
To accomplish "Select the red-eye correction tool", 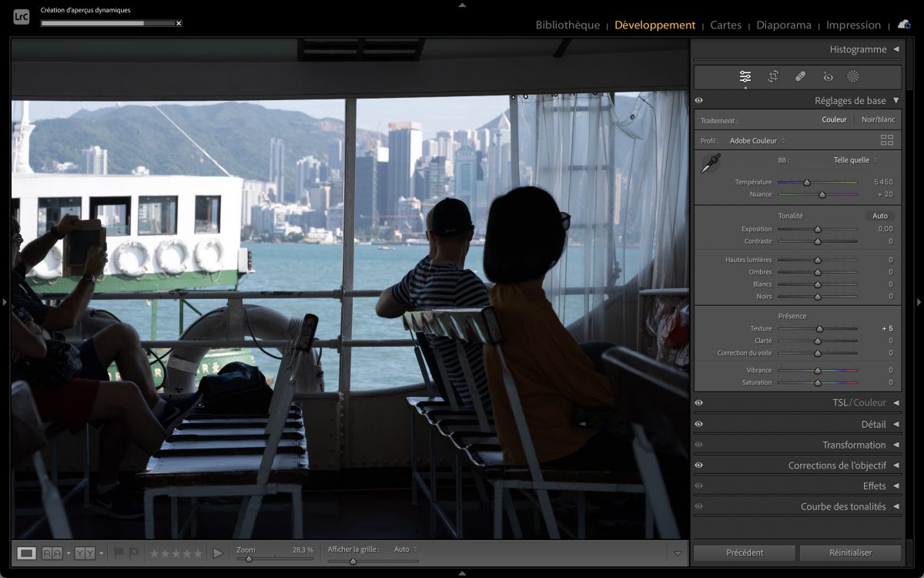I will coord(828,76).
